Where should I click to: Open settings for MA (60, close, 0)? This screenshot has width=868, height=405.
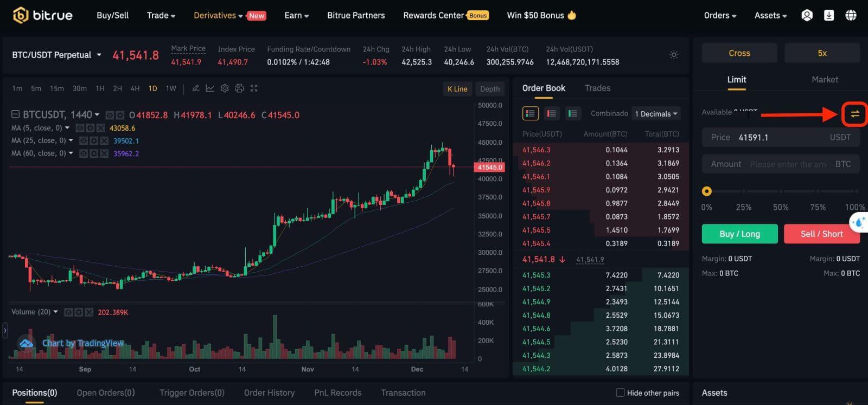coord(94,154)
